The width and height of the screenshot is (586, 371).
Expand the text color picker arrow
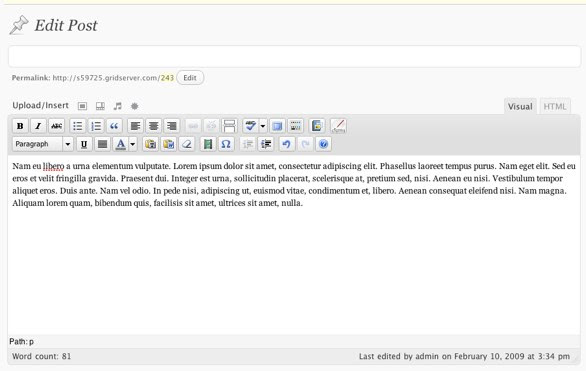[133, 144]
